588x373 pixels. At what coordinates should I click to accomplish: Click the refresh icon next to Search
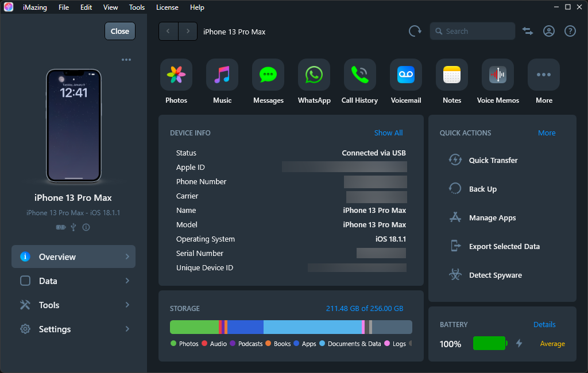[415, 31]
